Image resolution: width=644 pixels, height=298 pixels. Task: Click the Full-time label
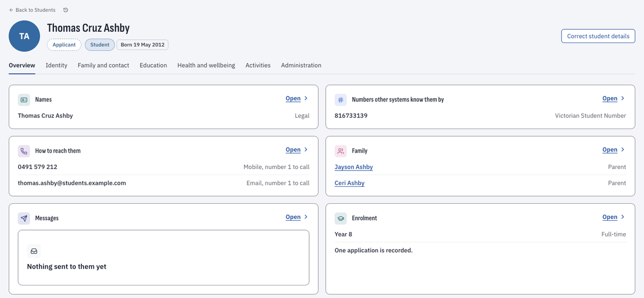tap(613, 234)
